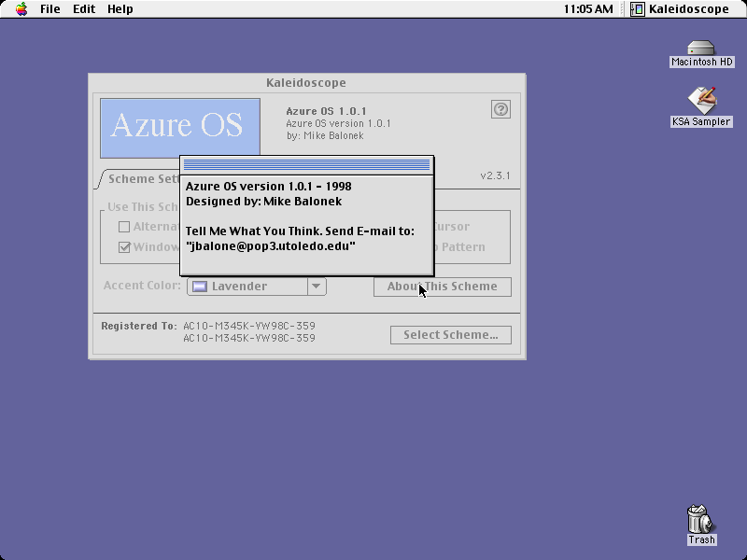747x560 pixels.
Task: Open the File menu
Action: (50, 9)
